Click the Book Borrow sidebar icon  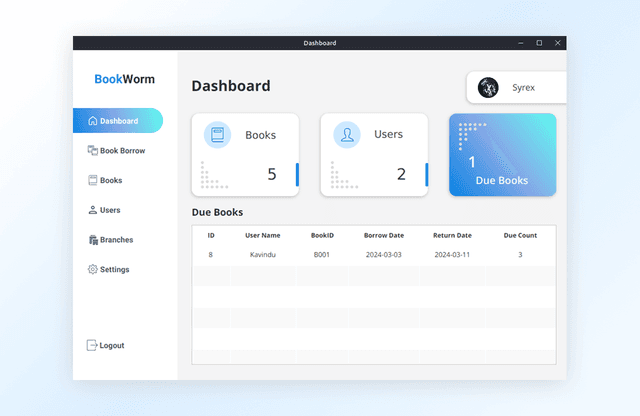(x=93, y=150)
